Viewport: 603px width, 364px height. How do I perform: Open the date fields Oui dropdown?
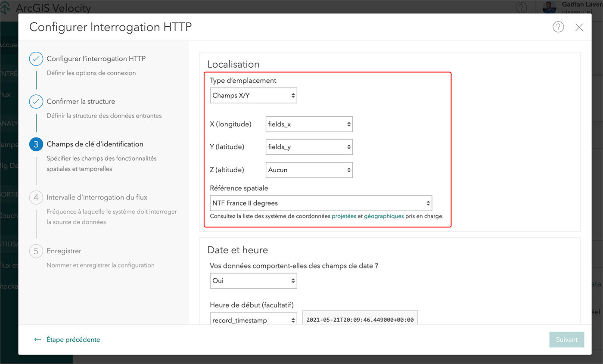click(x=253, y=281)
